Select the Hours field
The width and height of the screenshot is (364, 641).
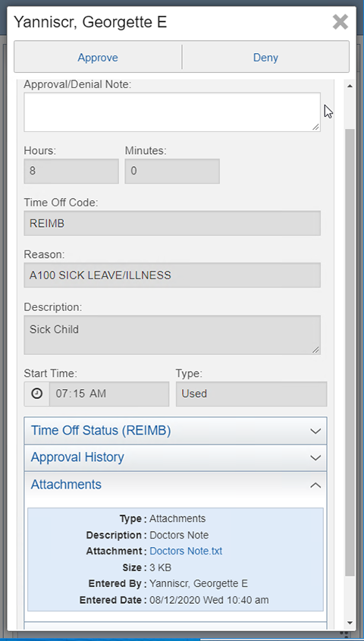71,171
